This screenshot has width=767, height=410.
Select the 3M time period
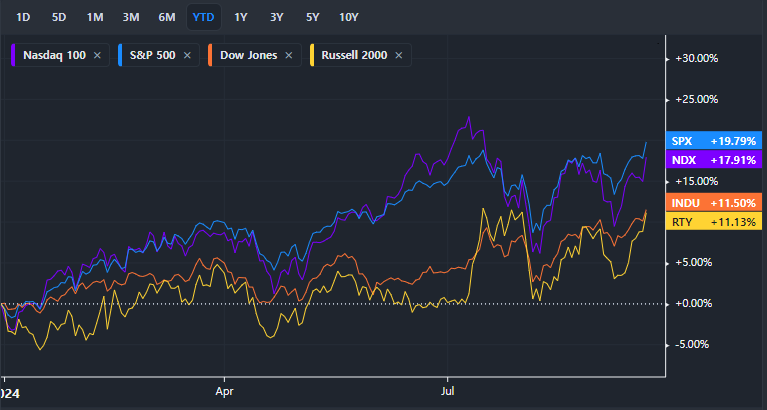click(131, 17)
